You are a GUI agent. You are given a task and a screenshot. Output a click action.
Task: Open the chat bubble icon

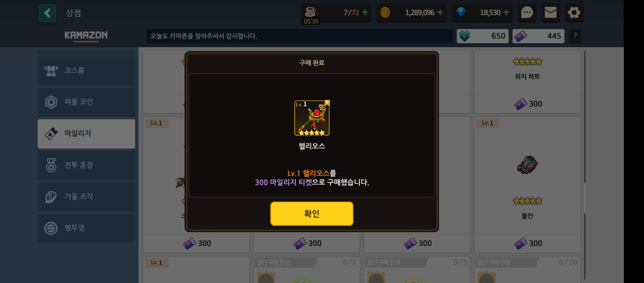coord(527,12)
